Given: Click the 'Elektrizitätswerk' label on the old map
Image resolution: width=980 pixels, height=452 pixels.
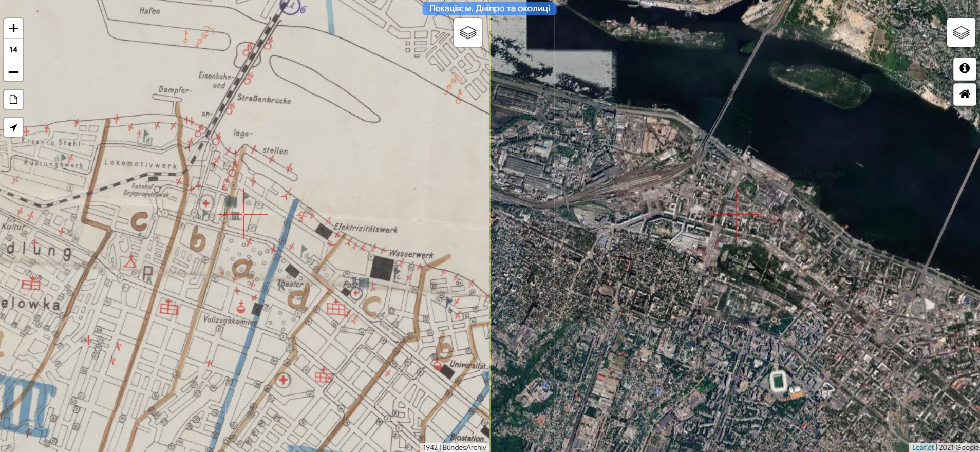Looking at the screenshot, I should click(x=365, y=228).
